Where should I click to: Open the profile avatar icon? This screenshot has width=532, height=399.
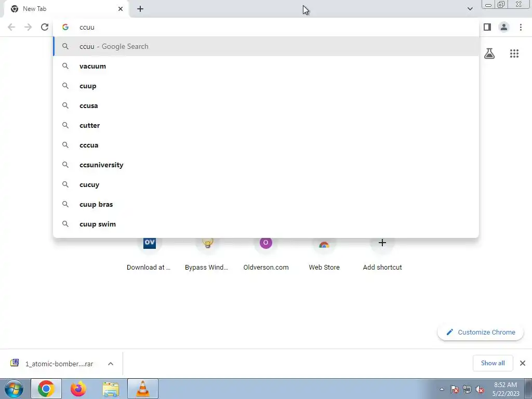tap(504, 27)
